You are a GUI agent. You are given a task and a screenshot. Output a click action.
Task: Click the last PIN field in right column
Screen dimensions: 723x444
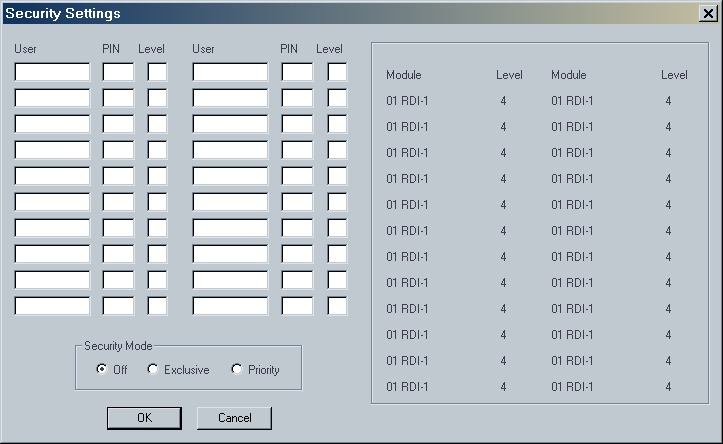click(297, 306)
